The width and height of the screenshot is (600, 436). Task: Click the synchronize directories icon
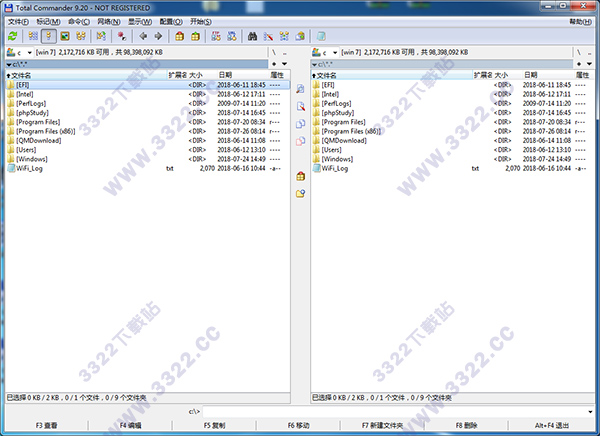(284, 36)
